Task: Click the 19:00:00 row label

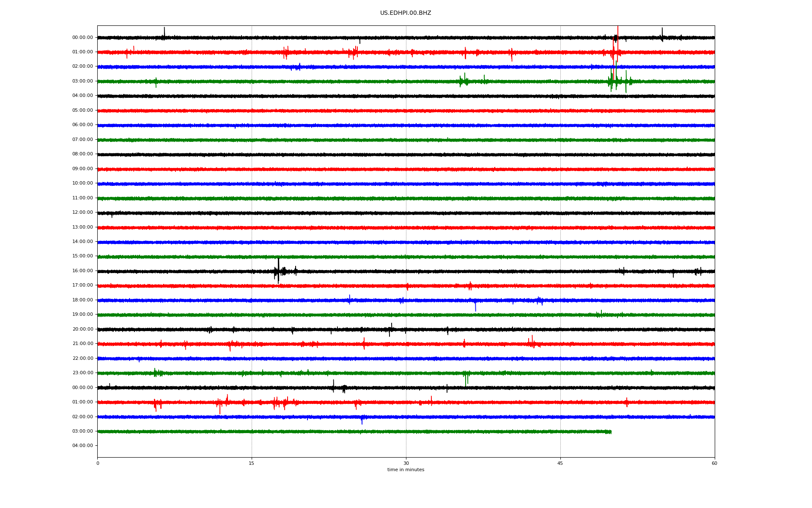Action: [x=82, y=315]
